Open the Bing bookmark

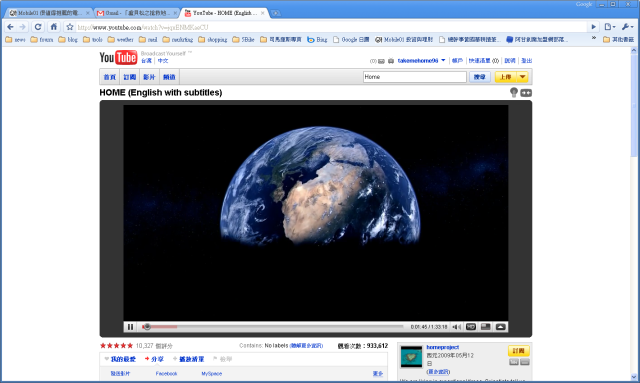(x=317, y=40)
